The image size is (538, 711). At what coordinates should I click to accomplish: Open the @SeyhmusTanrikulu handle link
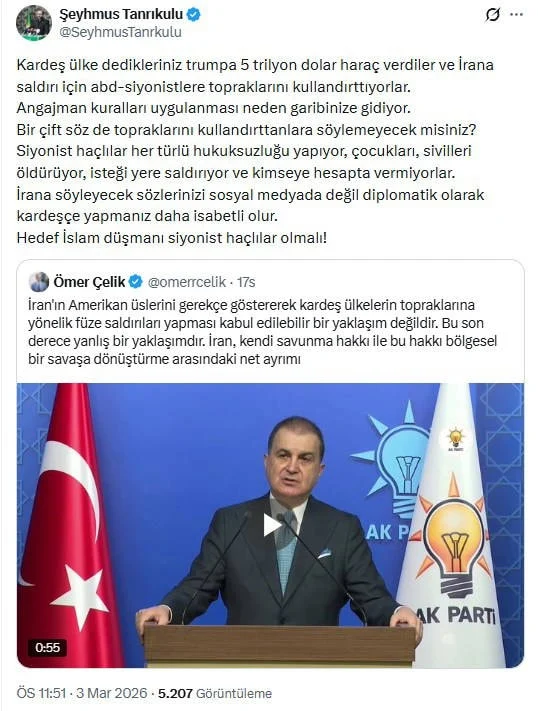[x=121, y=32]
